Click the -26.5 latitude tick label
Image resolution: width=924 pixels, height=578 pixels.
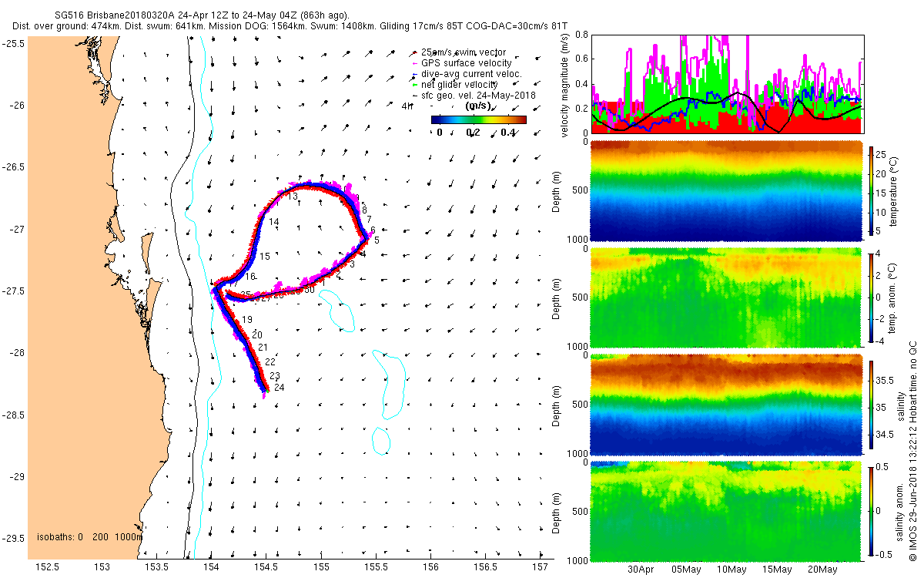(12, 167)
